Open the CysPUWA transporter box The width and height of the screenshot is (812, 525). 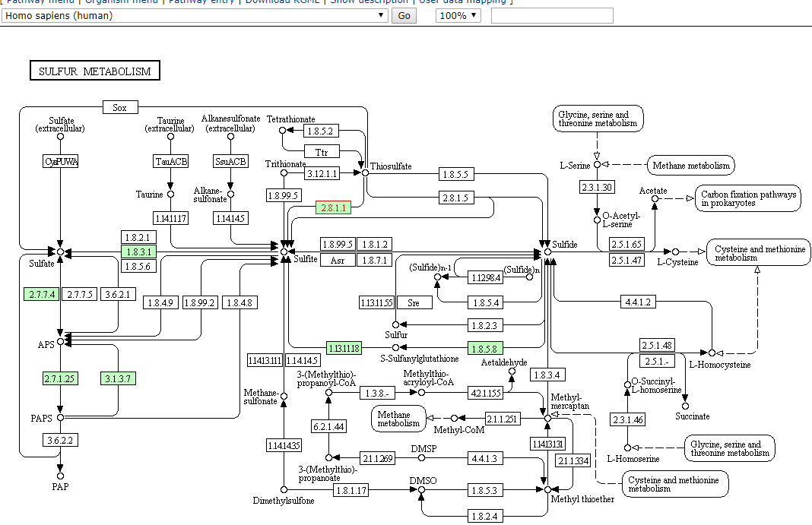click(x=60, y=160)
